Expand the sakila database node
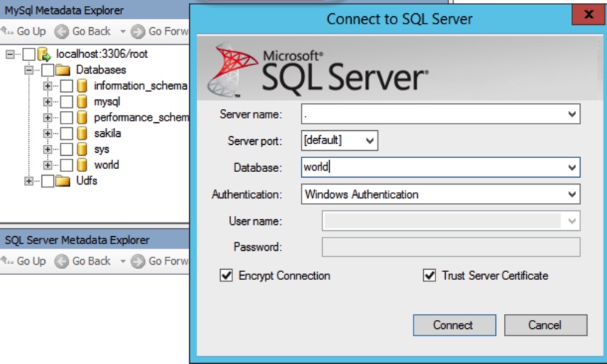Image resolution: width=607 pixels, height=364 pixels. point(48,133)
